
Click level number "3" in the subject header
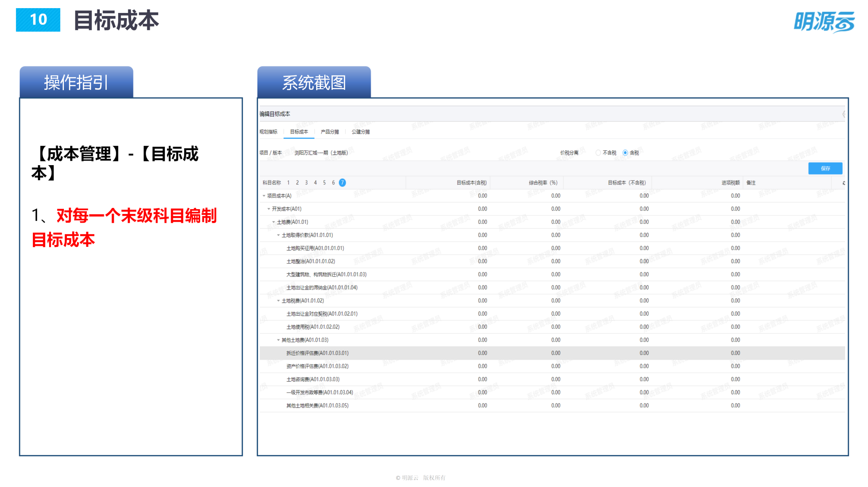(x=306, y=182)
